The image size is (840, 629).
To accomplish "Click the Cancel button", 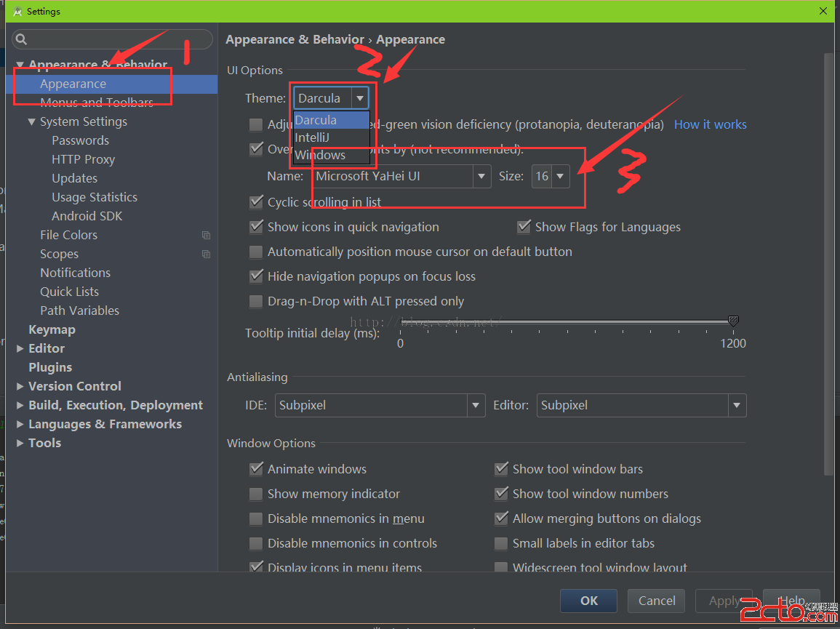I will pos(656,601).
